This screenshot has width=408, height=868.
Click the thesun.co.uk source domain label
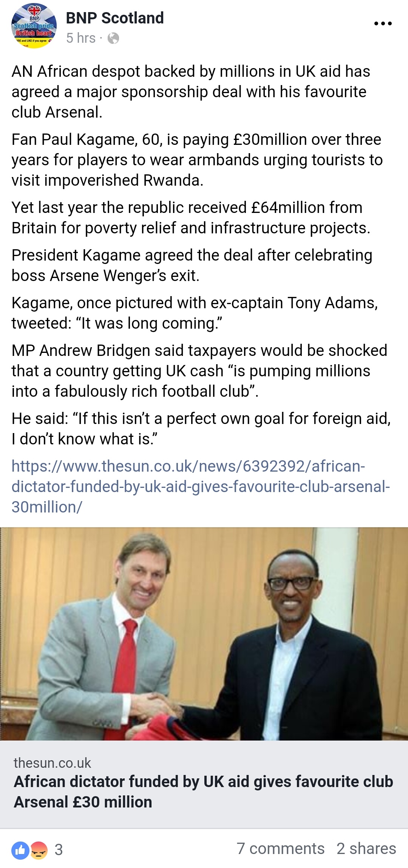[x=52, y=763]
